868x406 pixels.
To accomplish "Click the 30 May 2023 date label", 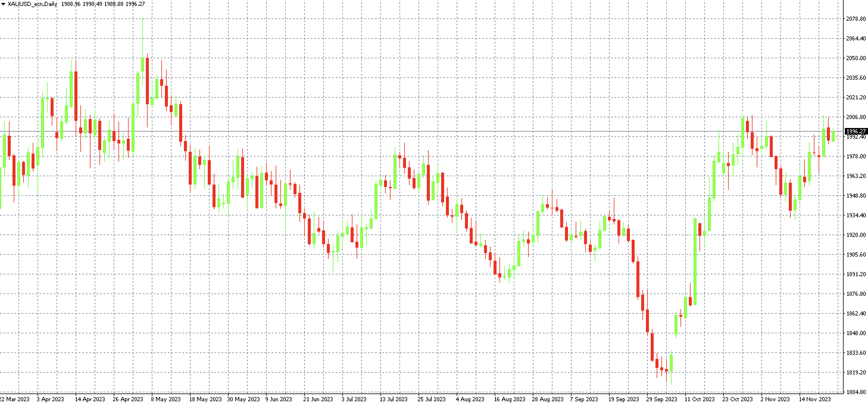I will 243,399.
